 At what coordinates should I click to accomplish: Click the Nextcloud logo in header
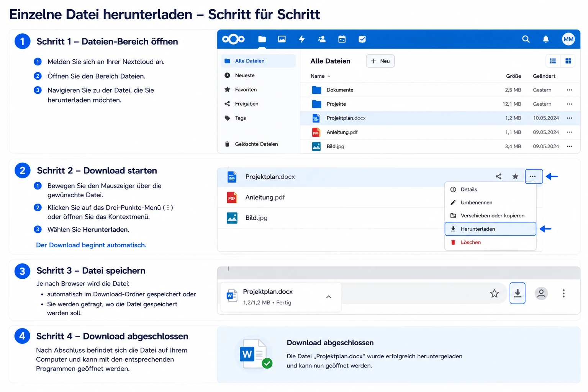coord(233,39)
